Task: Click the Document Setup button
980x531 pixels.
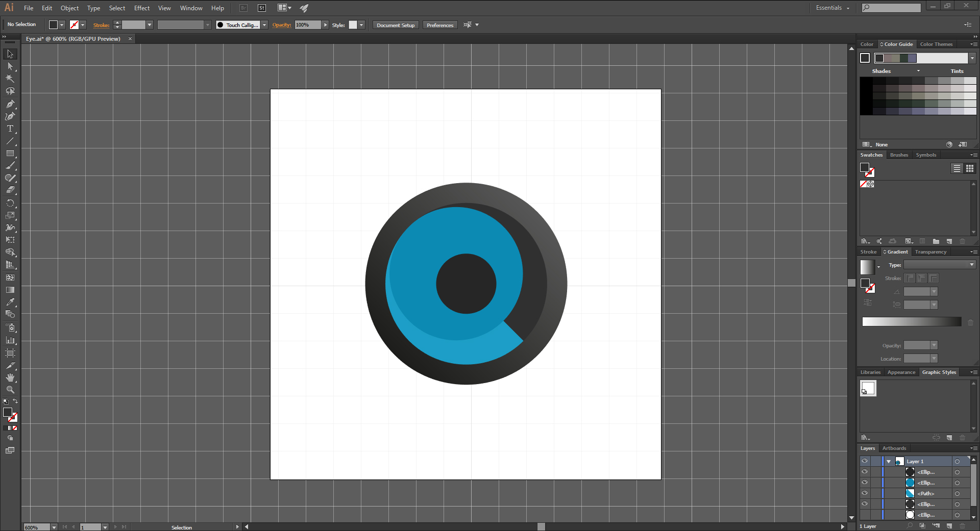Action: pyautogui.click(x=396, y=25)
